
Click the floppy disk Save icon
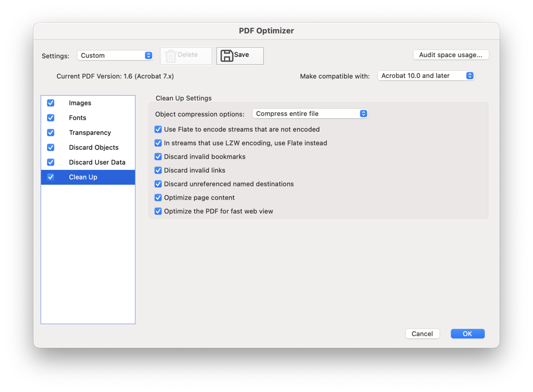point(227,56)
